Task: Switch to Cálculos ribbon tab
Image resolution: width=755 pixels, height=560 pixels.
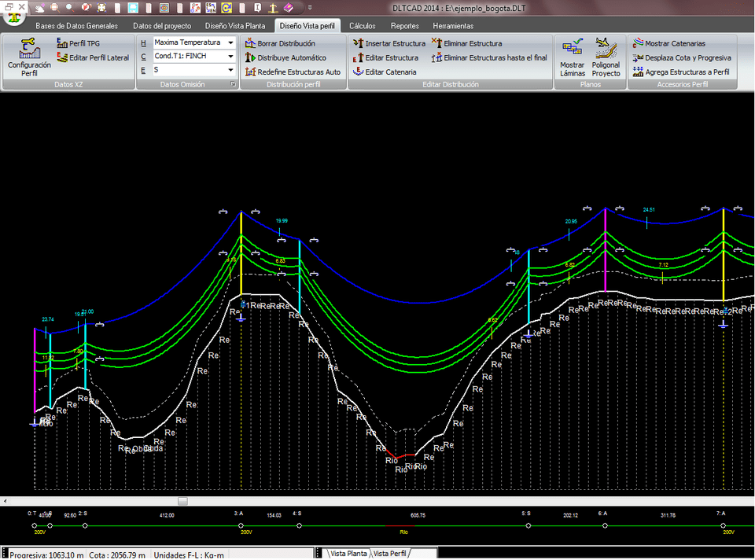Action: tap(362, 26)
